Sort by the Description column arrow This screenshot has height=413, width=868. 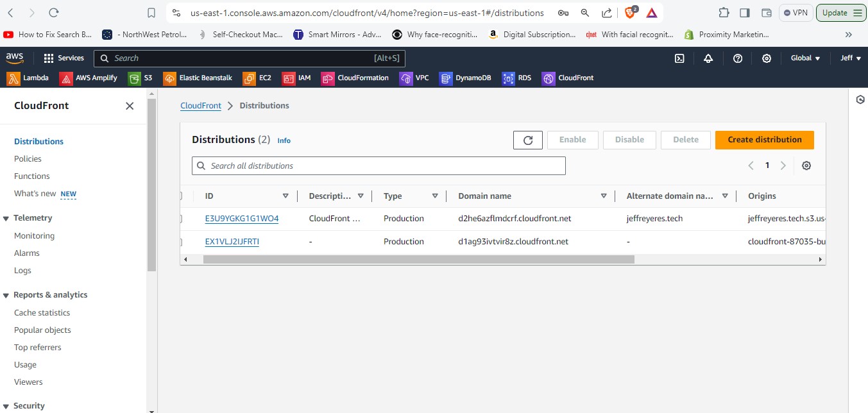point(361,196)
